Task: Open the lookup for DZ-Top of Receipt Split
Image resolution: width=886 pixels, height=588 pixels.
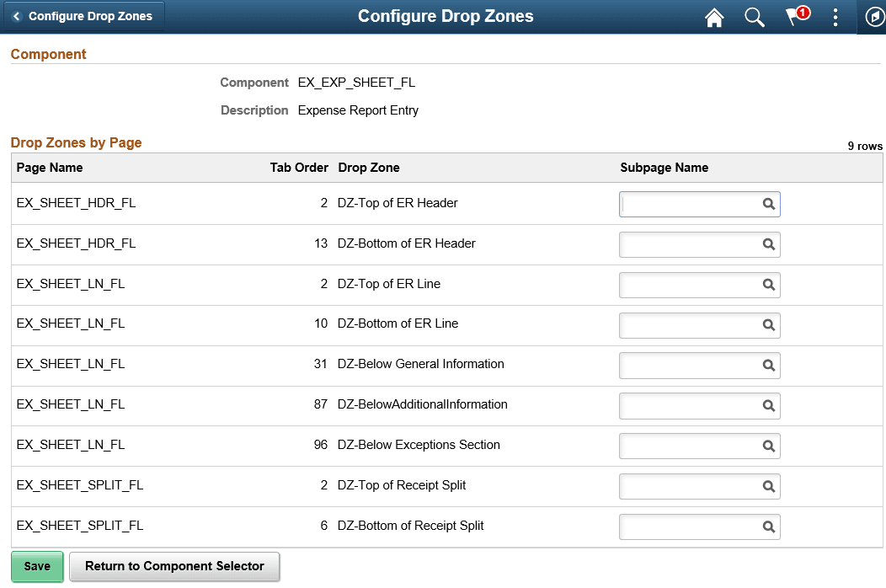Action: 768,486
